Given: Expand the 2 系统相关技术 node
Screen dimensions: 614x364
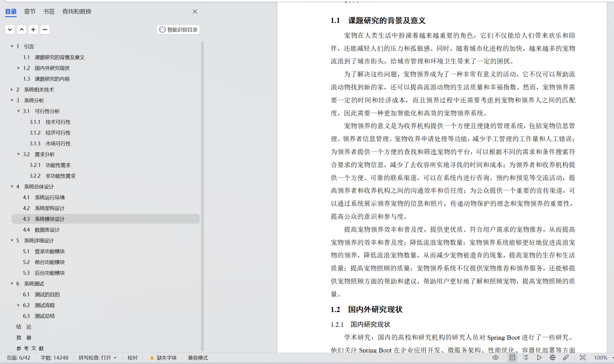Looking at the screenshot, I should pos(12,90).
